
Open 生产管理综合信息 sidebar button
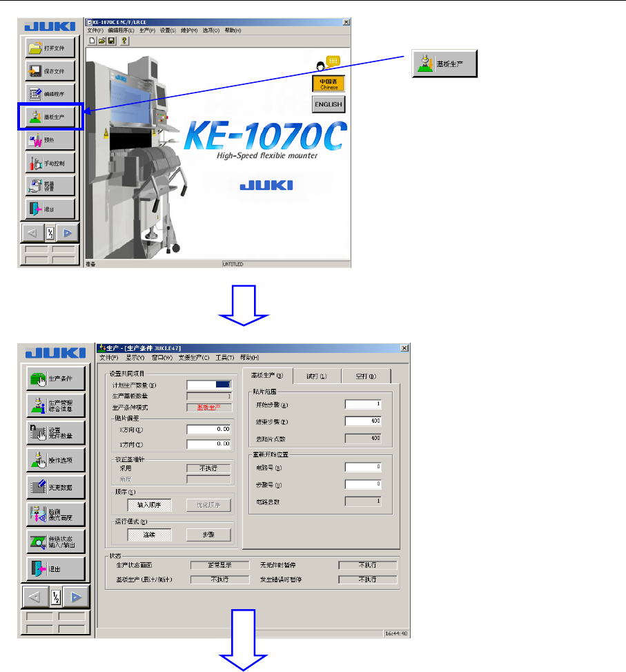56,405
